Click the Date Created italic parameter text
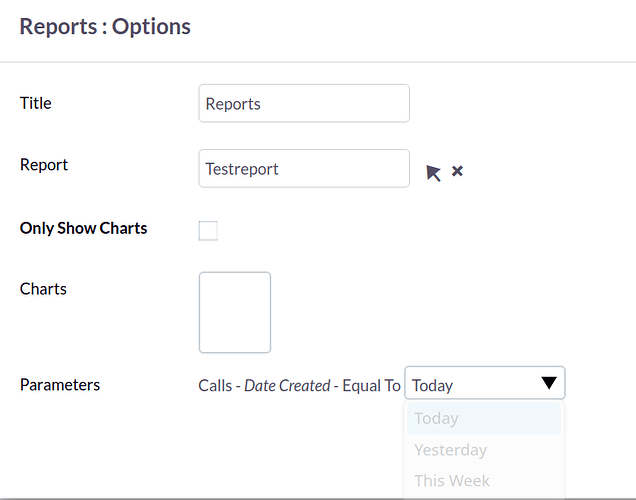Image resolution: width=636 pixels, height=500 pixels. click(287, 385)
